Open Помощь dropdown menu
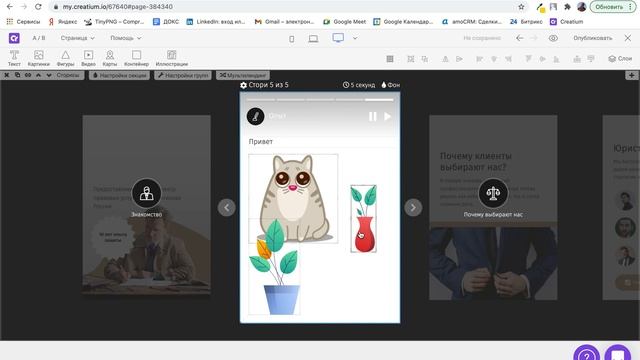Screen dimensions: 640x360 (x=126, y=38)
